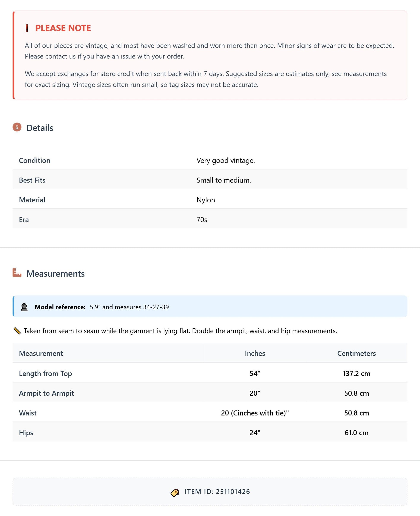Click the Length from Top row label
The width and height of the screenshot is (420, 516).
point(46,373)
